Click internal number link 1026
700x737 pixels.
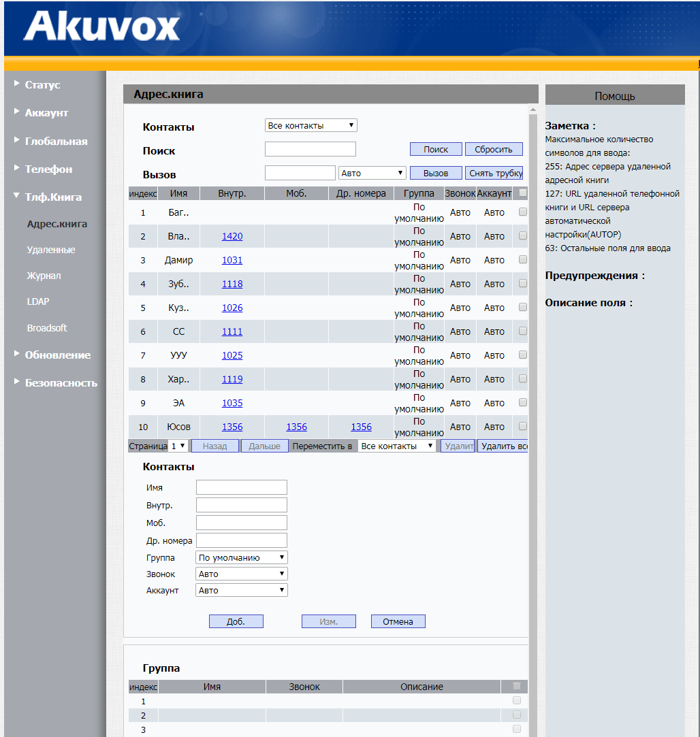(232, 308)
